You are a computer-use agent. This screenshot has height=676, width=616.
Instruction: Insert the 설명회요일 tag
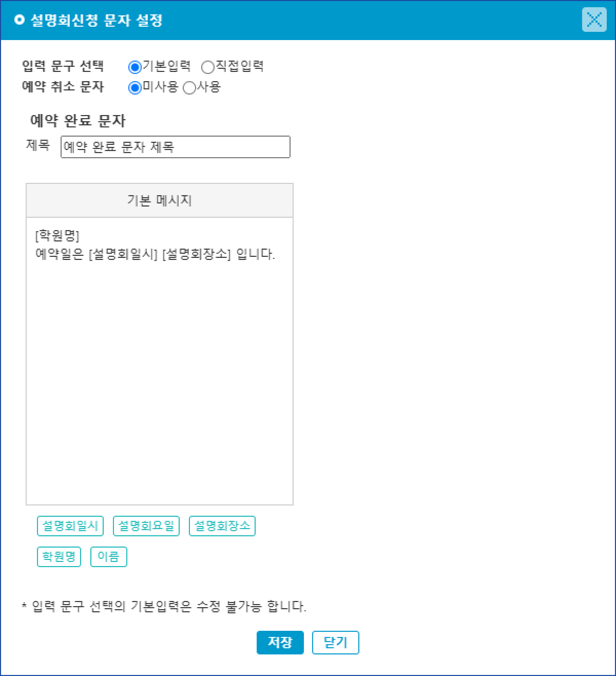(x=146, y=526)
